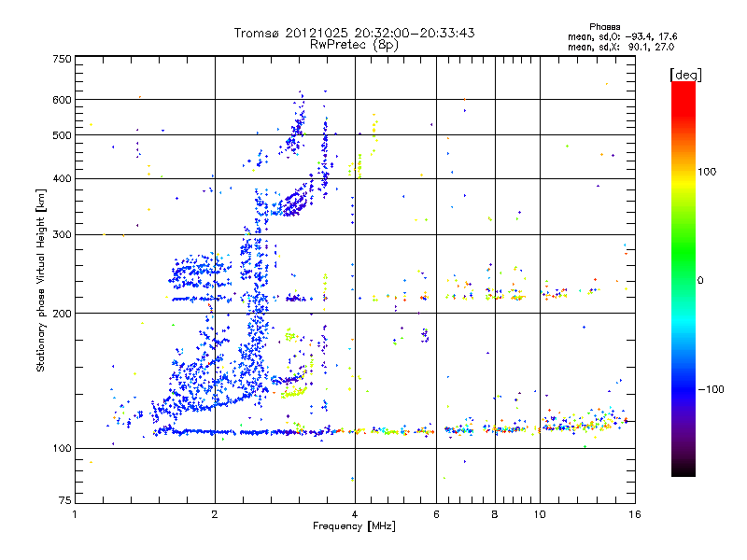Screen dimensions: 747x560
Task: Click the y-axis tick label '400'
Action: (62, 179)
